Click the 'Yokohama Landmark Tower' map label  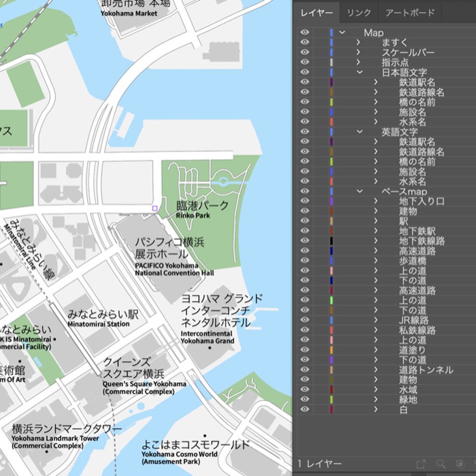(x=55, y=439)
